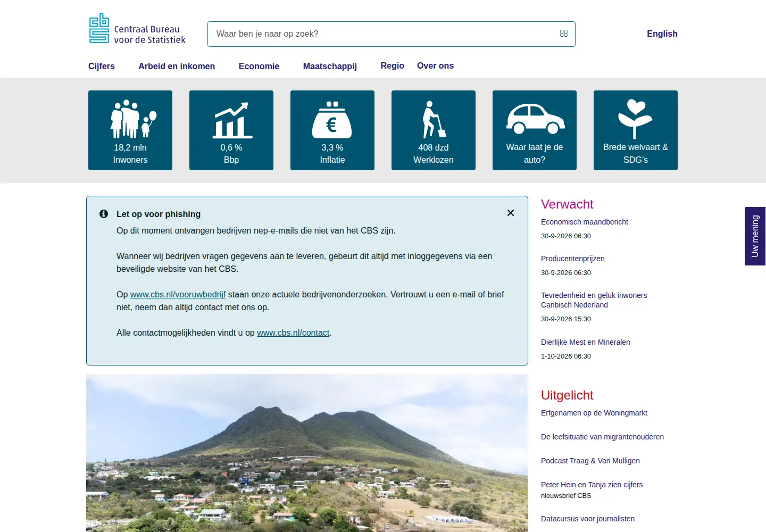Click the CBS logo in header
The width and height of the screenshot is (766, 532).
click(137, 28)
